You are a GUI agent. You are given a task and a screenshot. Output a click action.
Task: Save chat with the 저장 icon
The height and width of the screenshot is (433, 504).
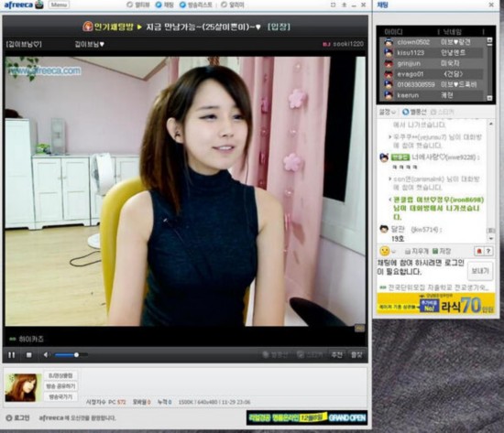[442, 251]
